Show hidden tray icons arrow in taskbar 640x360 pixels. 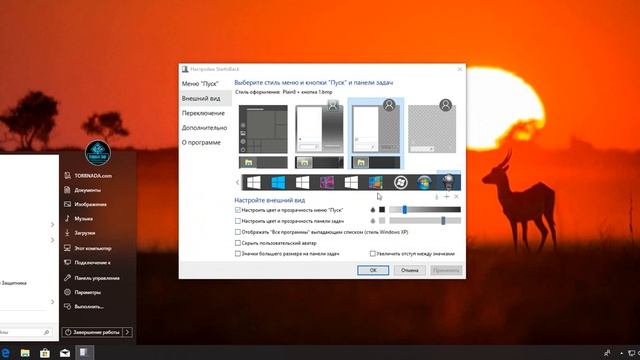pos(622,353)
